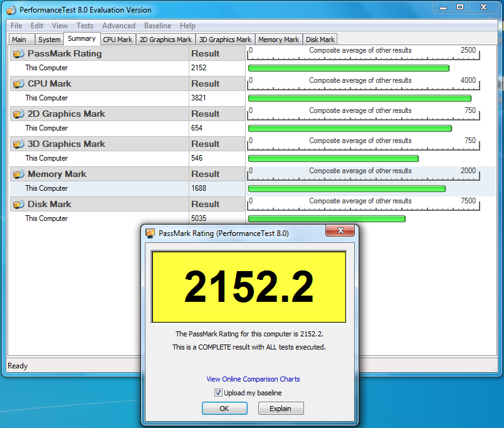
Task: Select the PassMark Rating header row
Action: click(128, 53)
